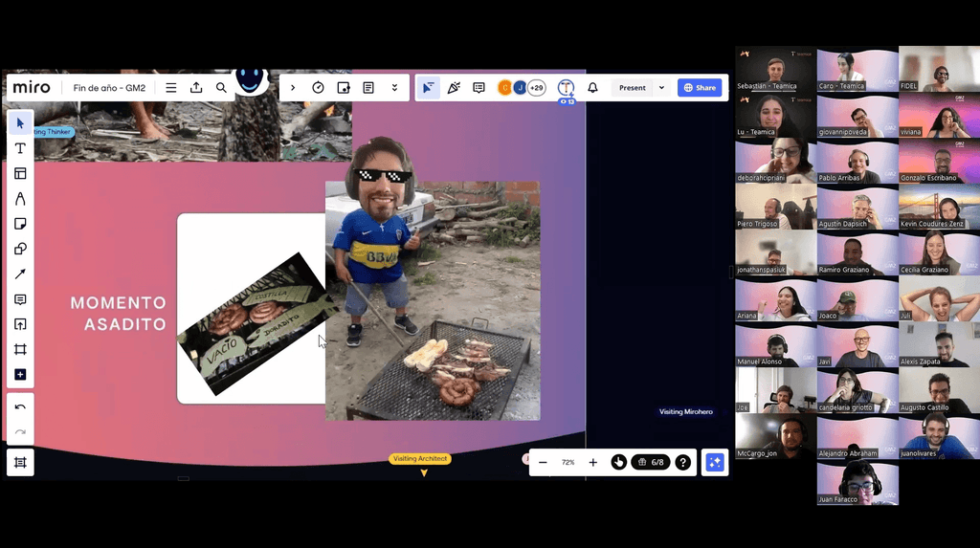Open notifications bell
Viewport: 980px width, 548px height.
pyautogui.click(x=592, y=87)
